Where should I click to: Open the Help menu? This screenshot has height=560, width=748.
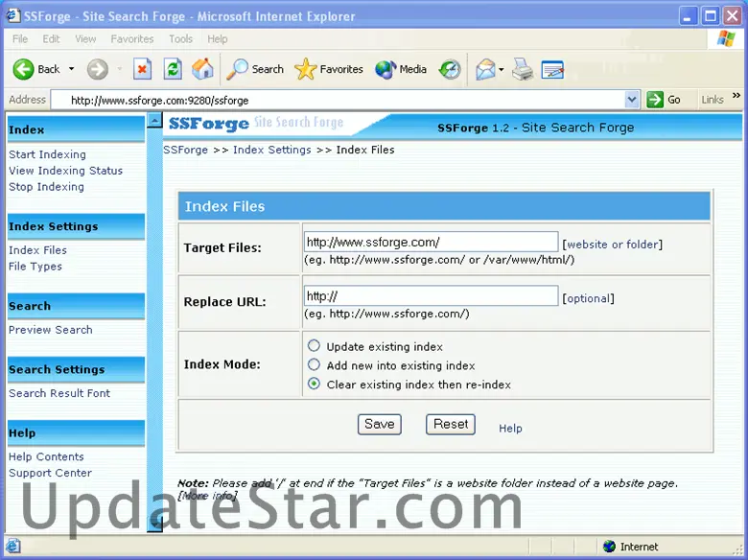point(217,39)
